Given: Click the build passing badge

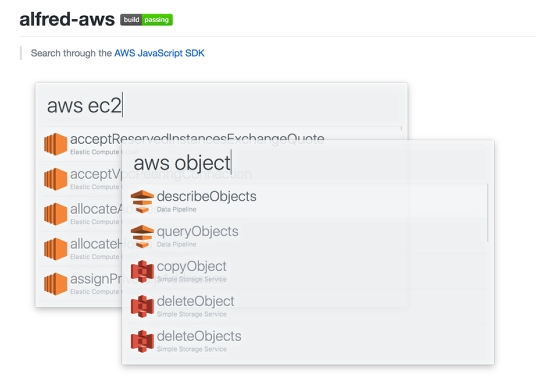Looking at the screenshot, I should tap(146, 20).
